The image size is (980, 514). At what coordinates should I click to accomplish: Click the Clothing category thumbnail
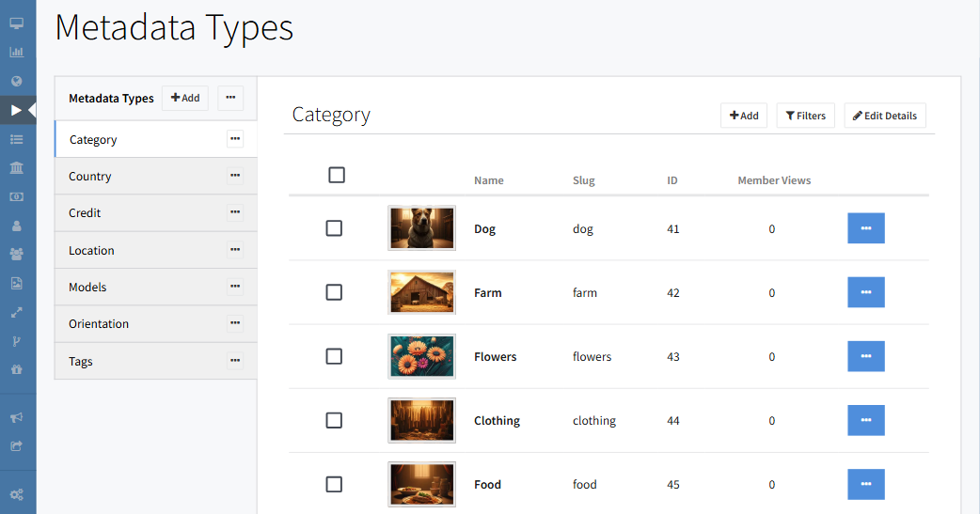pos(421,420)
